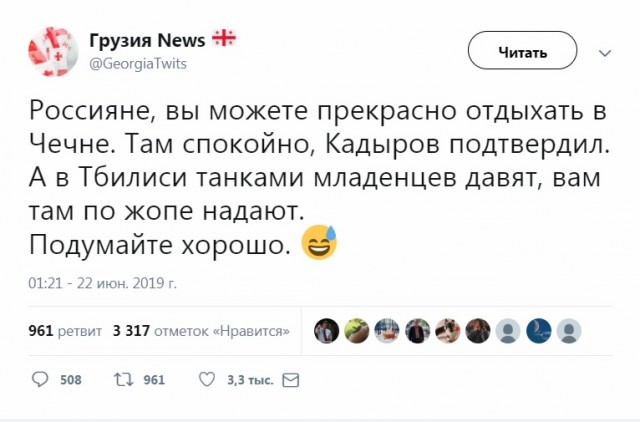The image size is (640, 422).
Task: Open the dark blue liker avatar
Action: pyautogui.click(x=538, y=331)
